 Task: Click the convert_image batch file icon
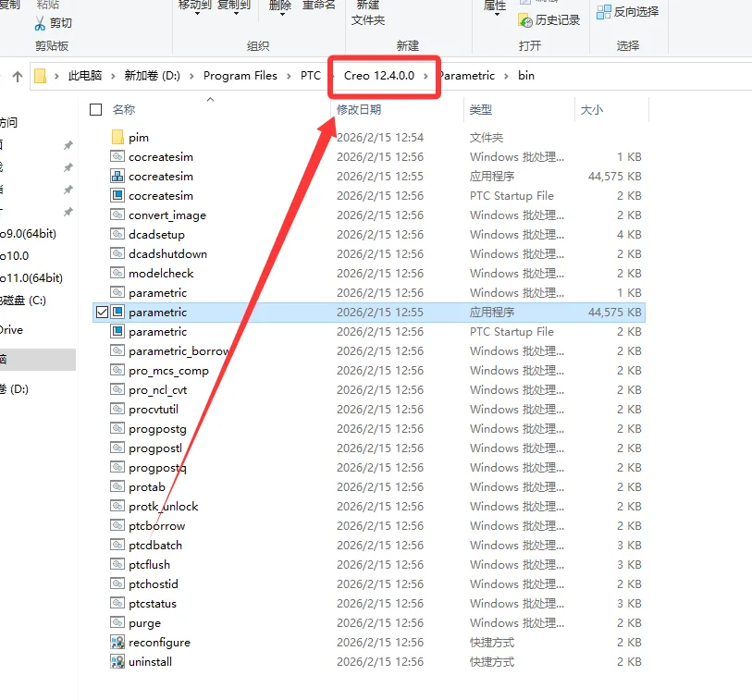click(117, 215)
